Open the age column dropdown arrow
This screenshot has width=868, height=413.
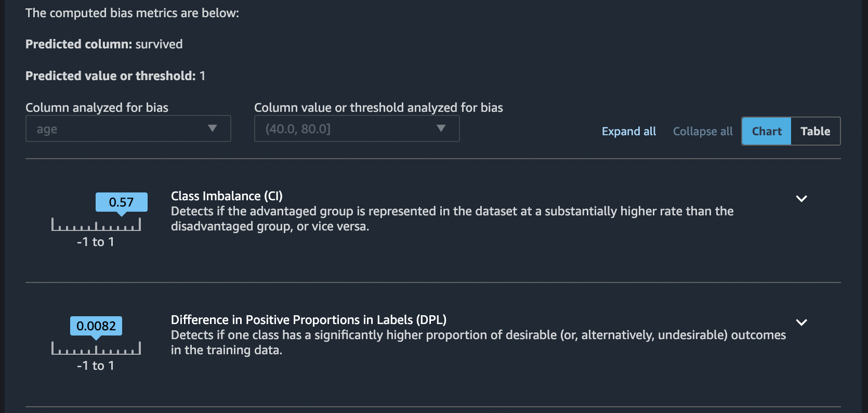point(213,128)
